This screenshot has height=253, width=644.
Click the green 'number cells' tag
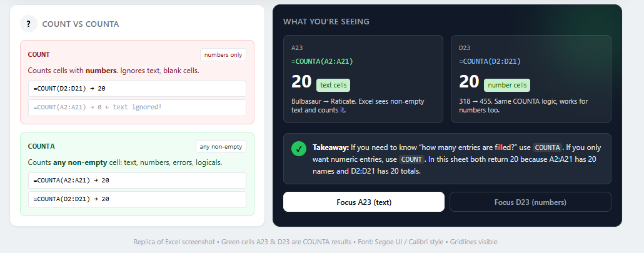507,86
